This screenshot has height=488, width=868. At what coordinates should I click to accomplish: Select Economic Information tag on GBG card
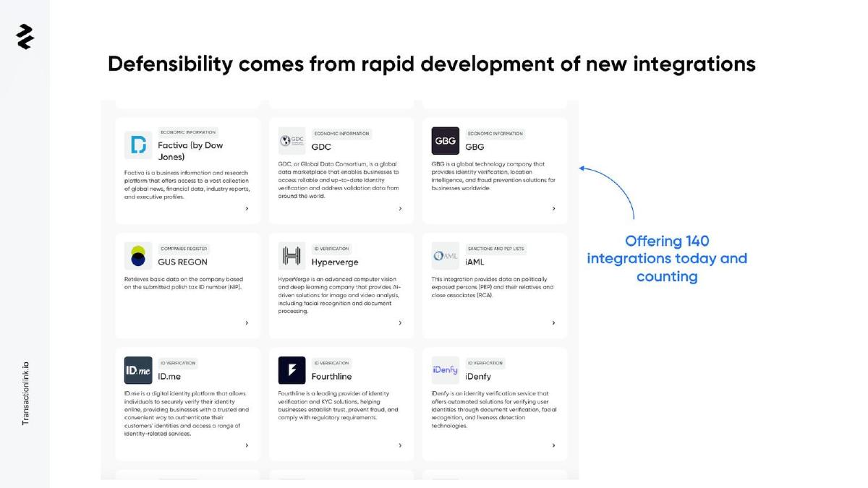[495, 134]
